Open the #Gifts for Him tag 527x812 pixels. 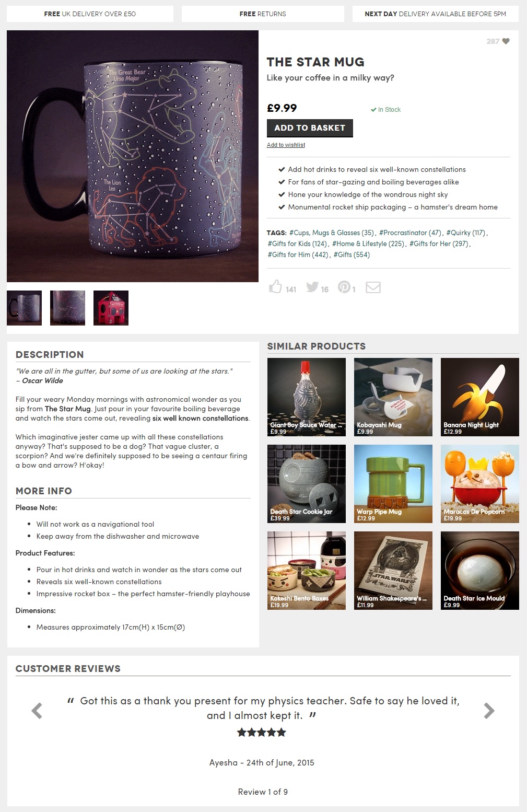(298, 254)
